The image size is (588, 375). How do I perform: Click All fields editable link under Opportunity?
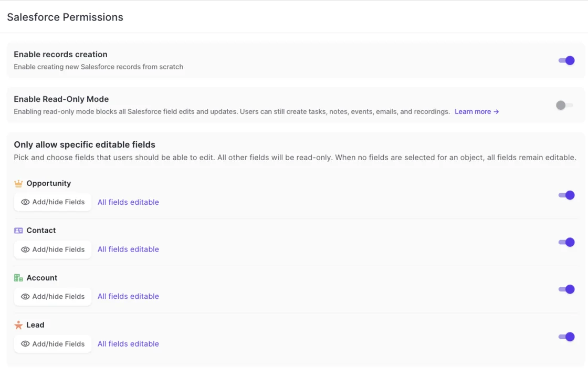click(128, 202)
